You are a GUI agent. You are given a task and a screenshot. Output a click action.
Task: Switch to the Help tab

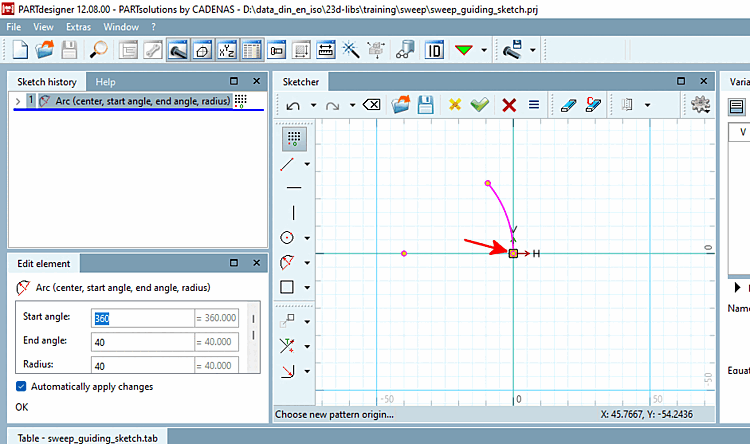point(105,82)
